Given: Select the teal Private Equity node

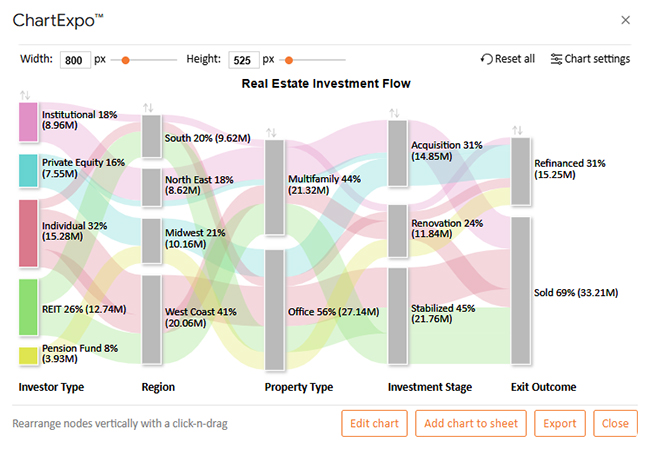Looking at the screenshot, I should click(28, 170).
